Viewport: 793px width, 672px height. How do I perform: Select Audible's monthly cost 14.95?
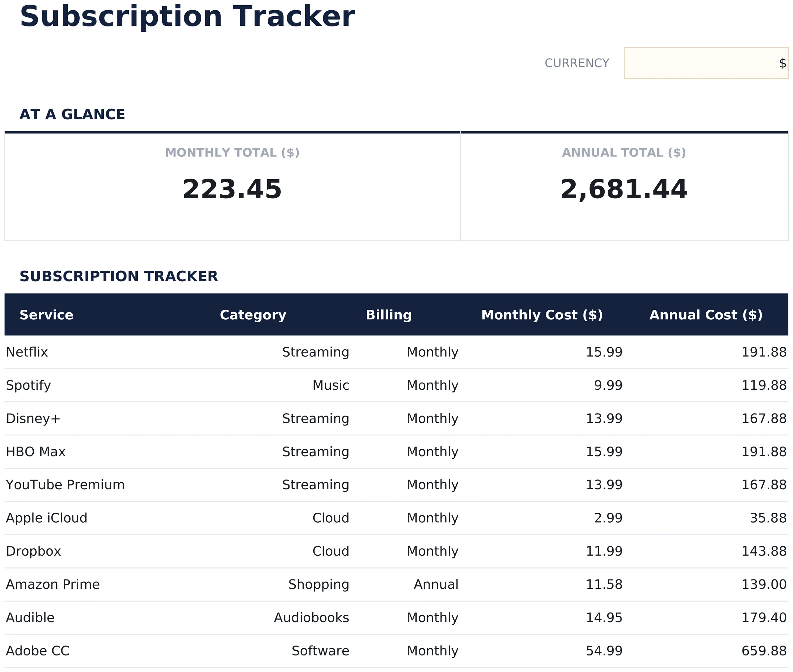click(604, 617)
